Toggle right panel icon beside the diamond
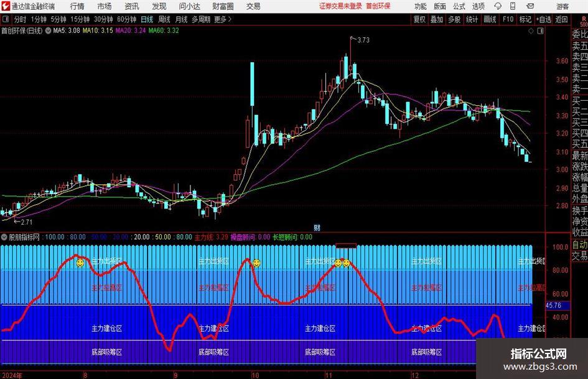The image size is (588, 379). 540,30
